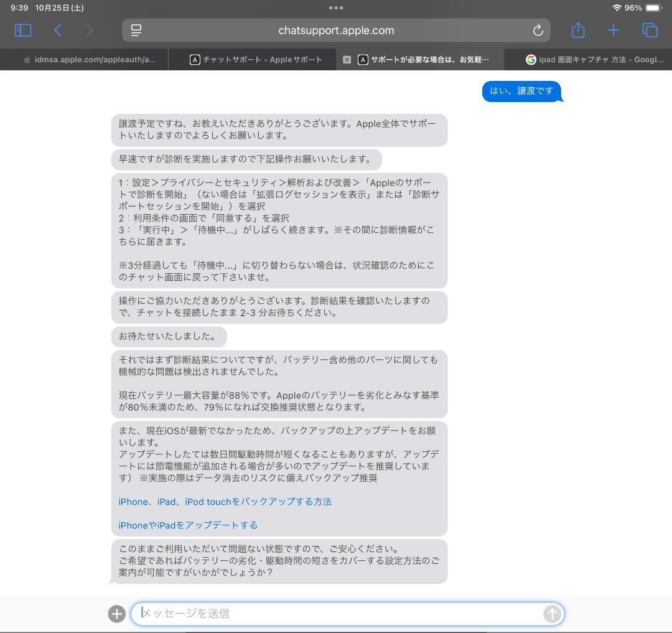Send the message using the arrow button
This screenshot has height=633, width=672.
pyautogui.click(x=551, y=613)
